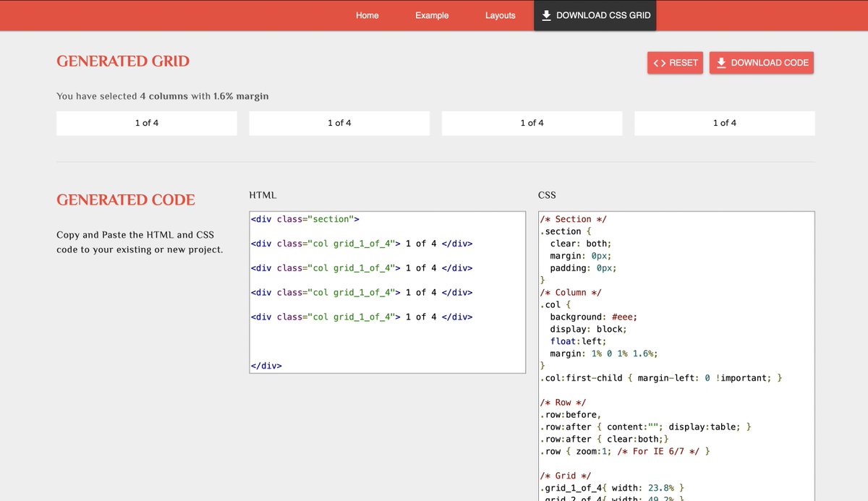
Task: Click the 'HTML' label above the code box
Action: (x=263, y=195)
